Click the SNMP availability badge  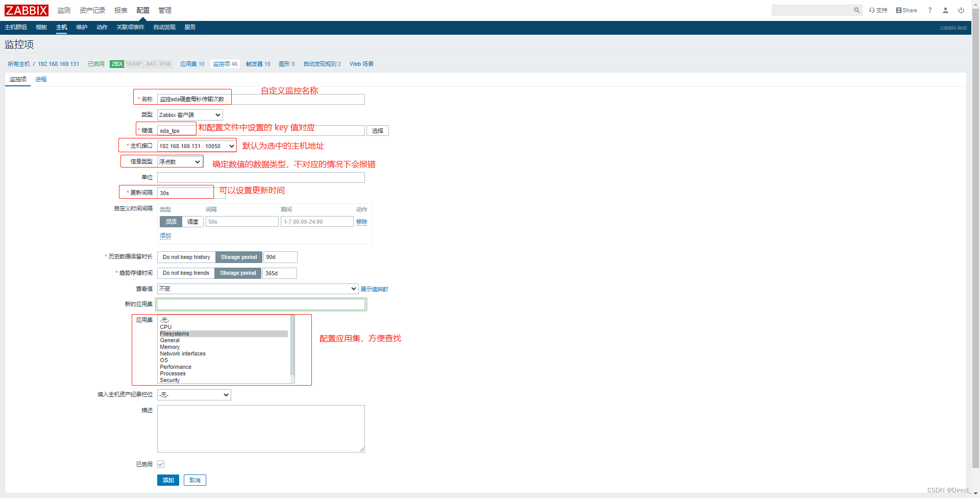134,64
